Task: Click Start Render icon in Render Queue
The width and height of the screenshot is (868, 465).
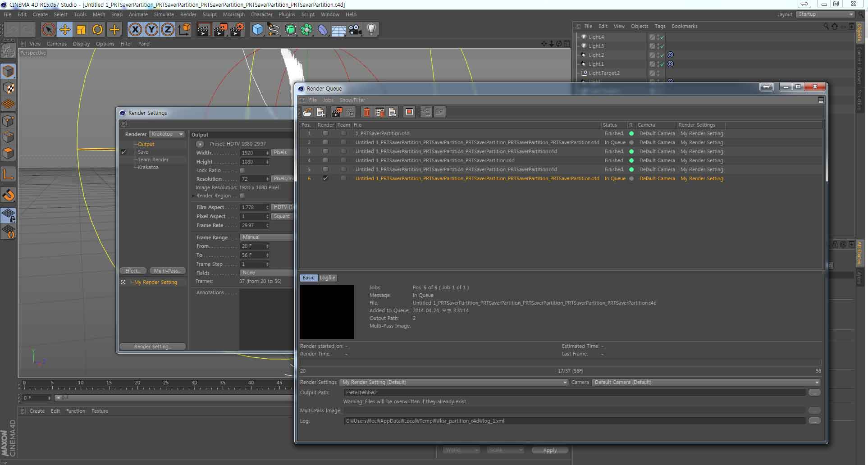Action: click(337, 112)
